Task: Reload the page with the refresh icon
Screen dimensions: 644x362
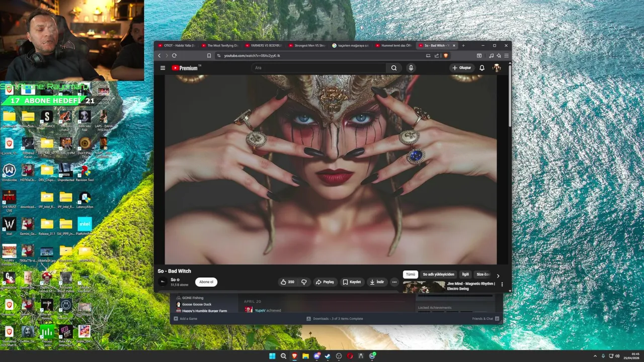Action: coord(174,55)
